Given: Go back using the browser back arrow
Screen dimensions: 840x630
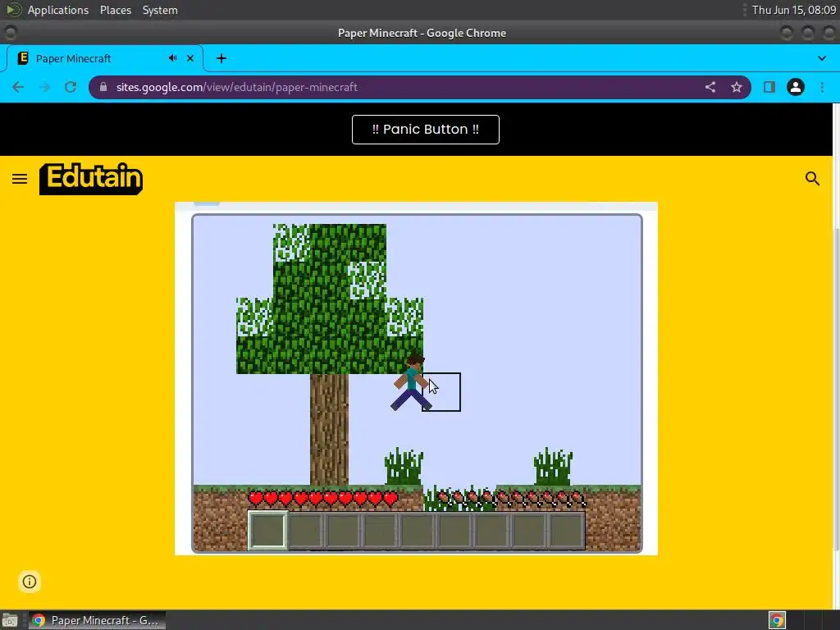Looking at the screenshot, I should pos(18,87).
